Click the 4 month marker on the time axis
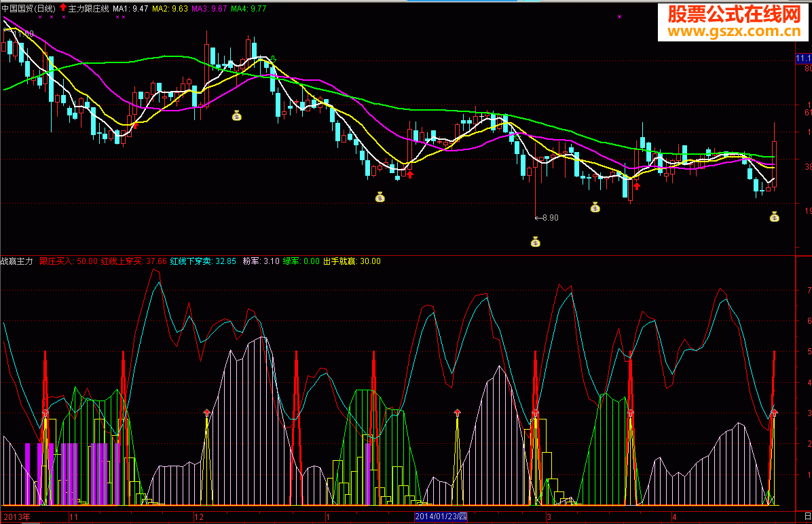The image size is (812, 524). pos(674,517)
